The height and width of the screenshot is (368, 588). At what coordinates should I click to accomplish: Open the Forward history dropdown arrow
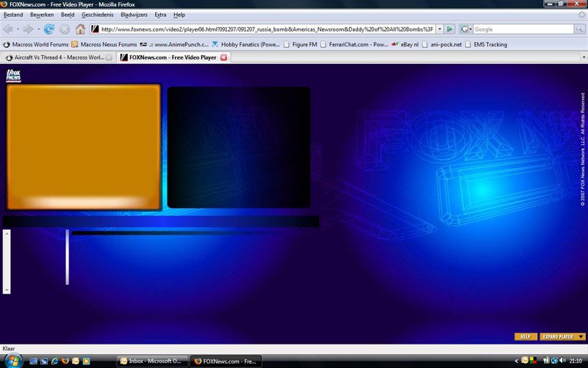click(x=38, y=29)
